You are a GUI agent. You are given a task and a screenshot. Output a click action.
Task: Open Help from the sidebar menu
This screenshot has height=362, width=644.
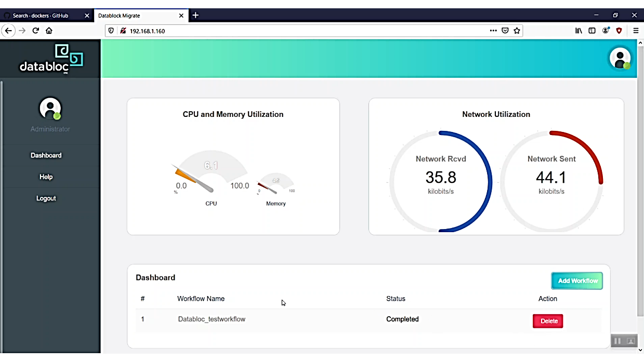(x=46, y=177)
